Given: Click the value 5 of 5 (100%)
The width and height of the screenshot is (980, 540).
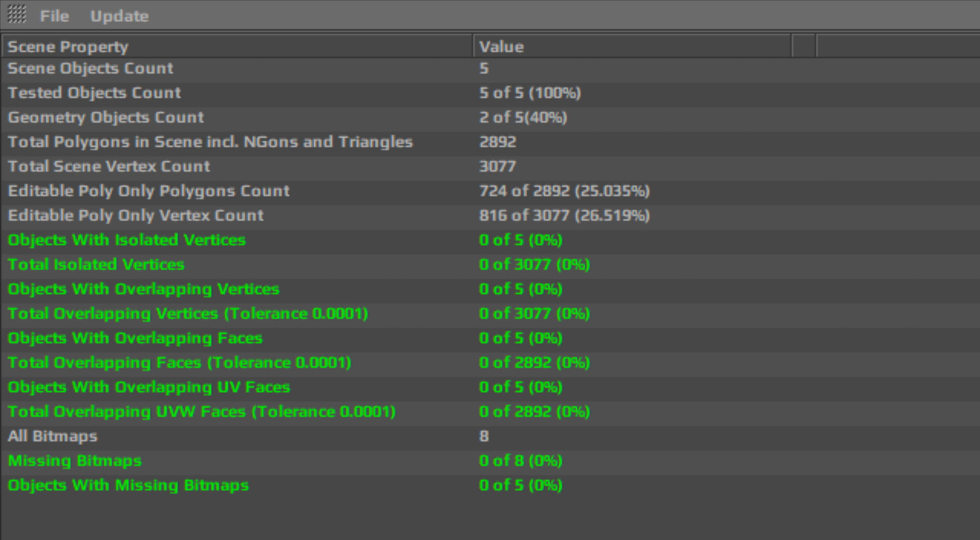Looking at the screenshot, I should [x=530, y=93].
